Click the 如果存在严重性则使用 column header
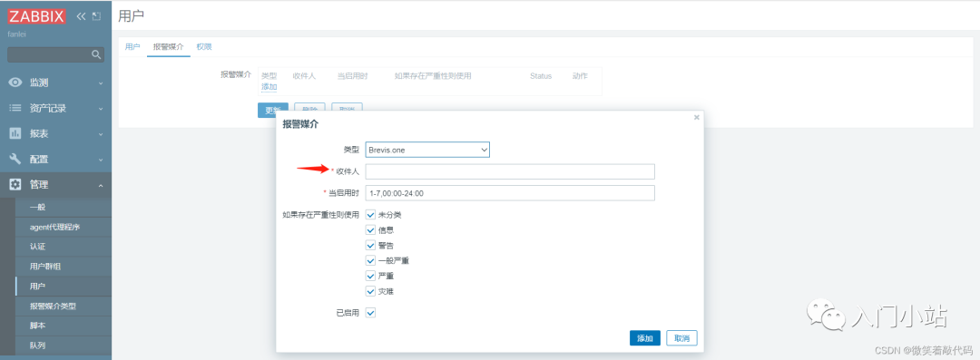The height and width of the screenshot is (360, 980). tap(433, 75)
